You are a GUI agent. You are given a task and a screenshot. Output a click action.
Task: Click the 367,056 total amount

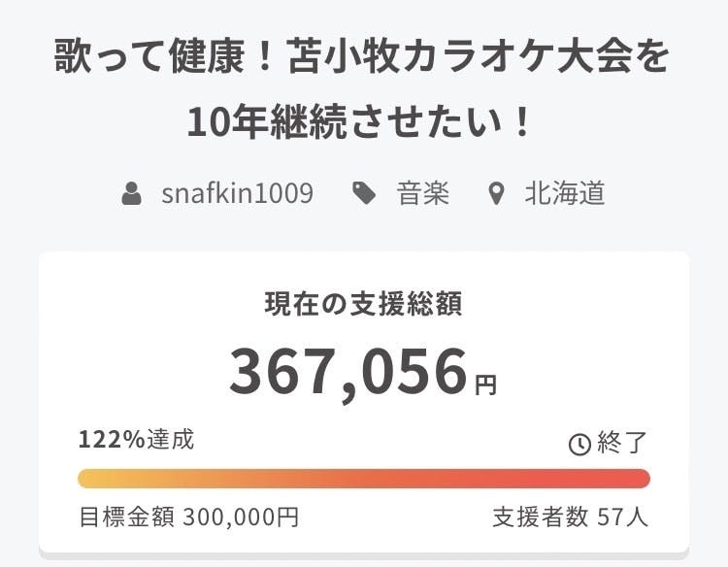(348, 372)
